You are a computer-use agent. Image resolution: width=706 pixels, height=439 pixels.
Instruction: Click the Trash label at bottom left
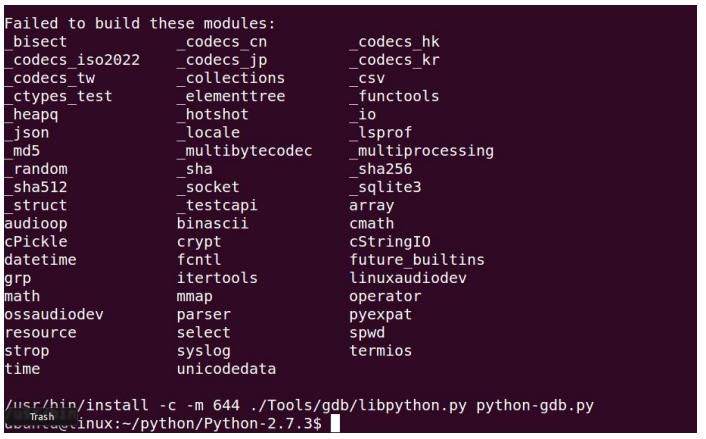point(42,417)
